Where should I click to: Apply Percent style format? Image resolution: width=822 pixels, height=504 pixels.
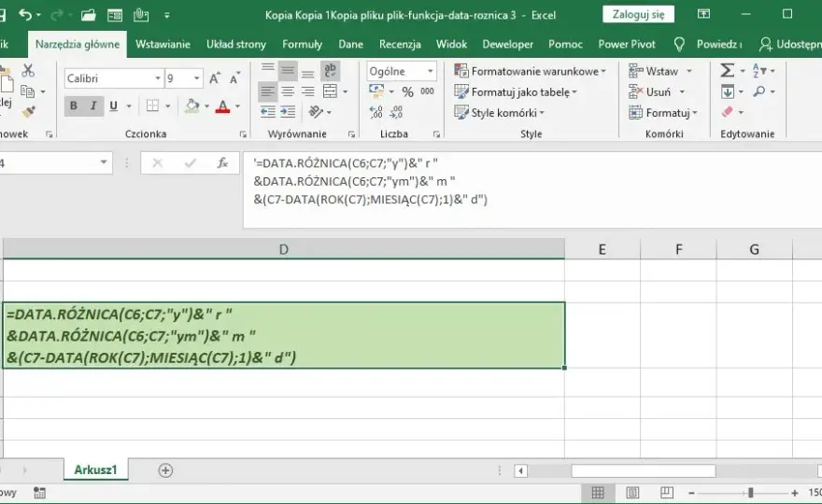click(408, 92)
